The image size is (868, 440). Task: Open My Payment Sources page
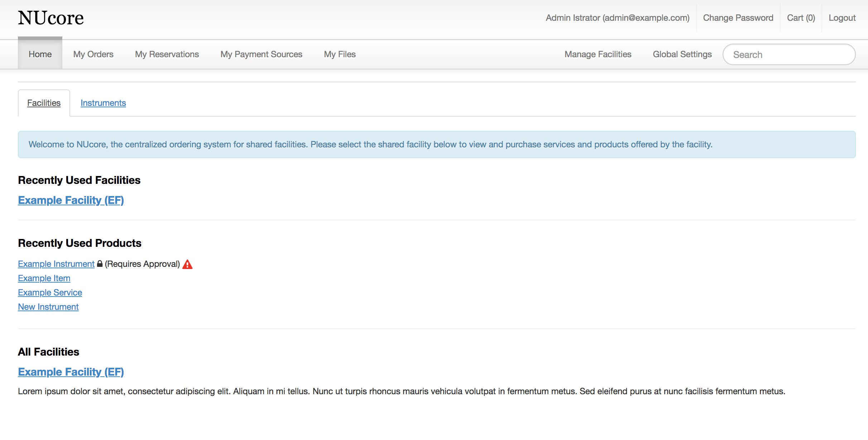pyautogui.click(x=261, y=54)
